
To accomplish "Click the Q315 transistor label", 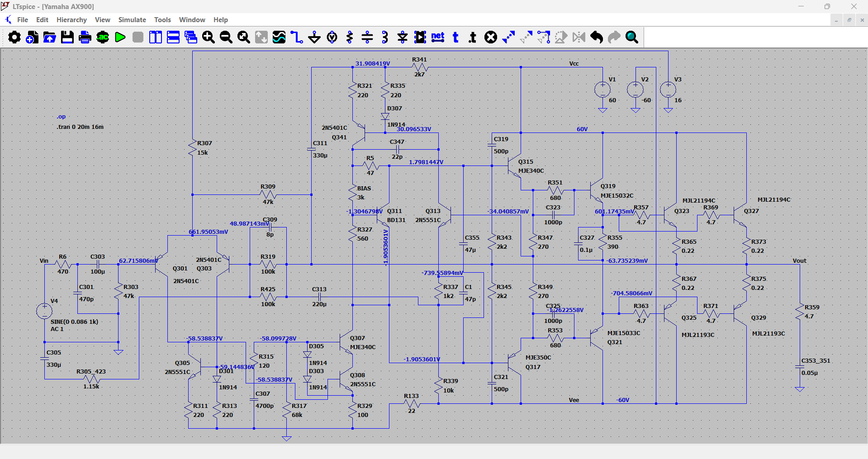I will coord(526,162).
